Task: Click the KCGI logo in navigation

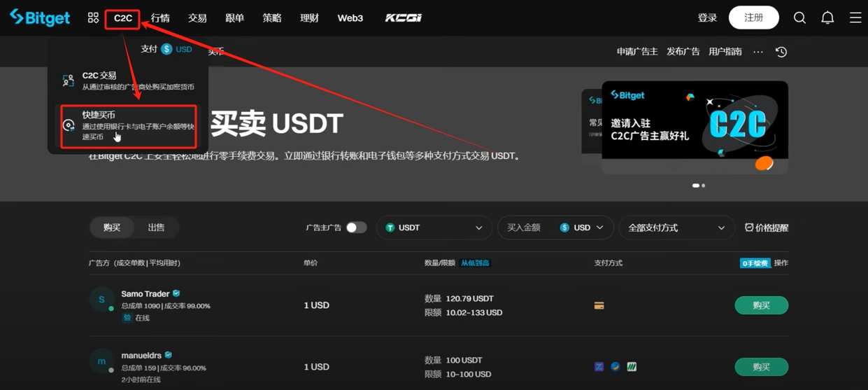Action: (404, 18)
